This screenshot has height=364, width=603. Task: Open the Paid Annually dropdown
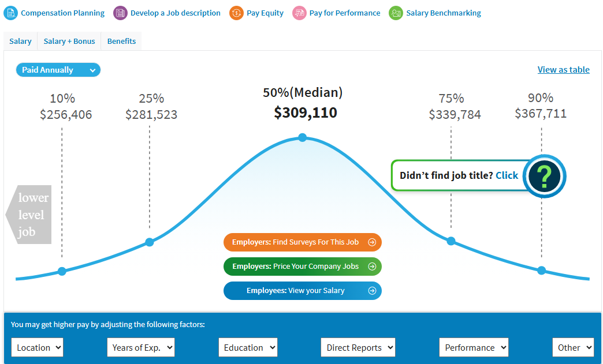(58, 70)
